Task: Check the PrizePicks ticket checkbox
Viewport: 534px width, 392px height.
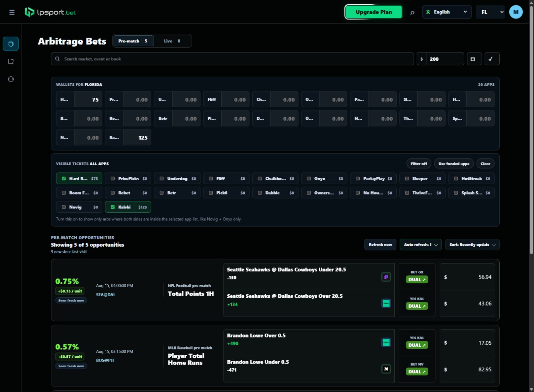Action: [x=113, y=179]
